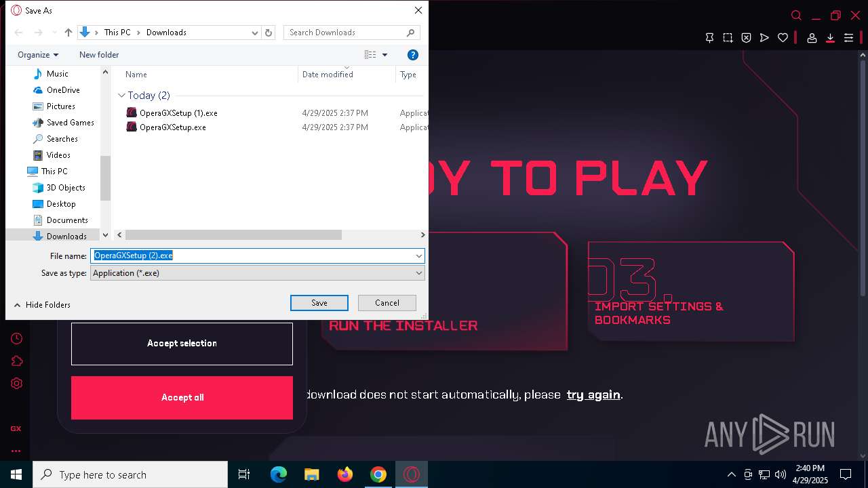Select OperaGXSetup (1).exe file
Viewport: 868px width, 488px height.
pos(178,113)
